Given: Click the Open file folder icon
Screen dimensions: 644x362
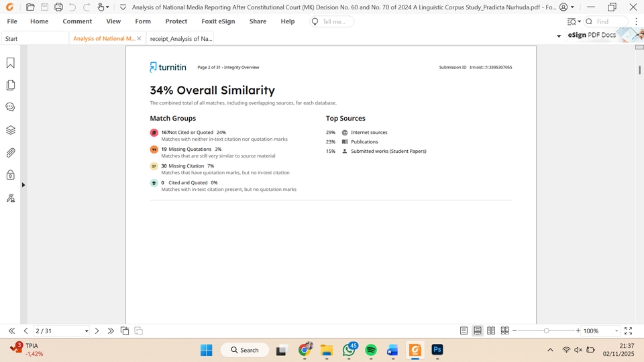Looking at the screenshot, I should (x=30, y=7).
